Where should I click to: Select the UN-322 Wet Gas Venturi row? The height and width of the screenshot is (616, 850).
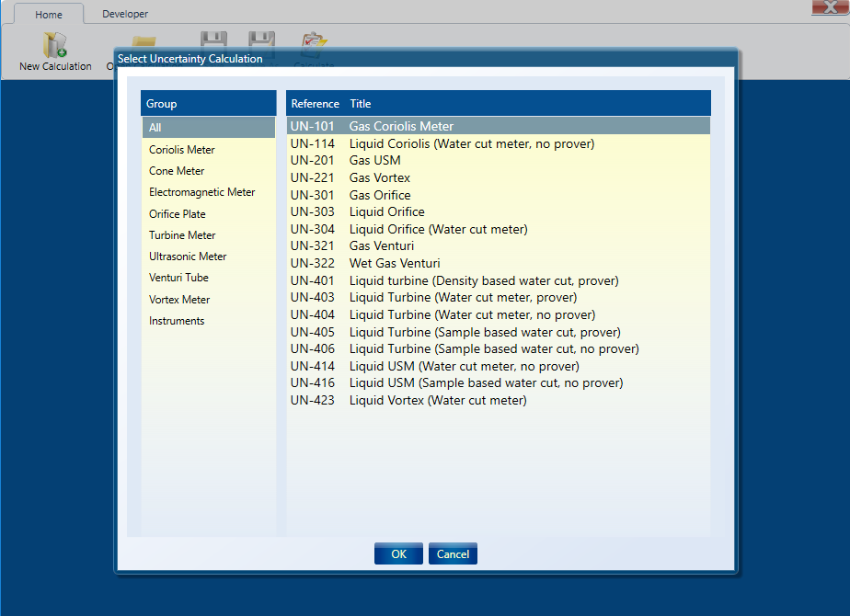(499, 263)
